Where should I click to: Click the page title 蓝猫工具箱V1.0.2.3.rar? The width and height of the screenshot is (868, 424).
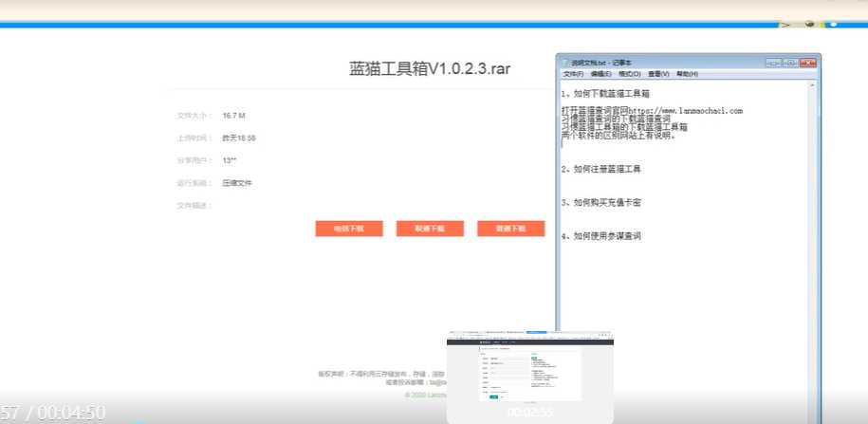click(430, 68)
